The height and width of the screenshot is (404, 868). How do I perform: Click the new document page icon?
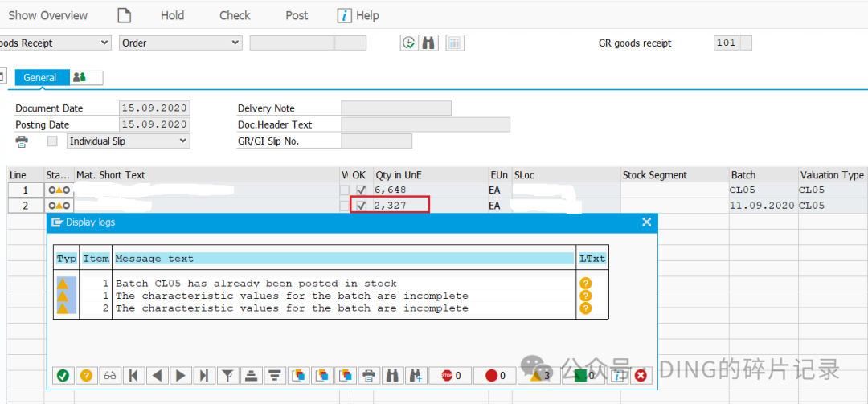pos(125,15)
